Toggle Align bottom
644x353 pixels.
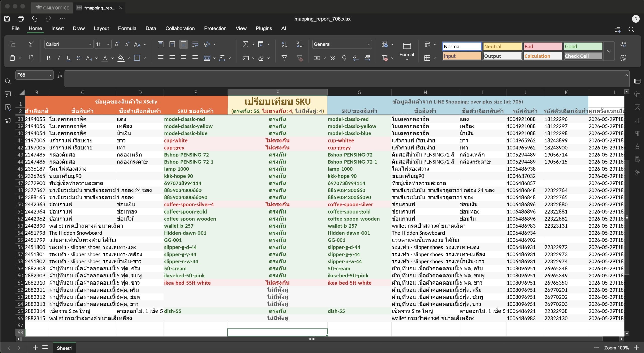click(184, 44)
